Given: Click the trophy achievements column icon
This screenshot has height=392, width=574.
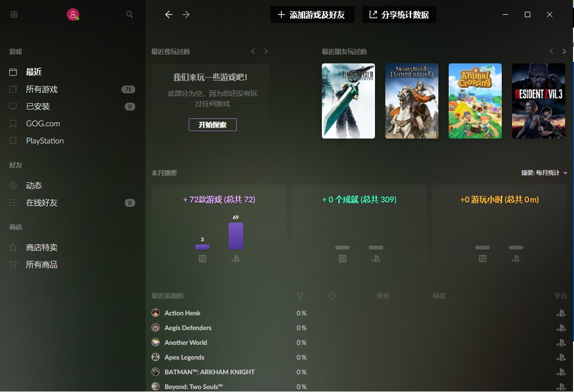Looking at the screenshot, I should [300, 296].
